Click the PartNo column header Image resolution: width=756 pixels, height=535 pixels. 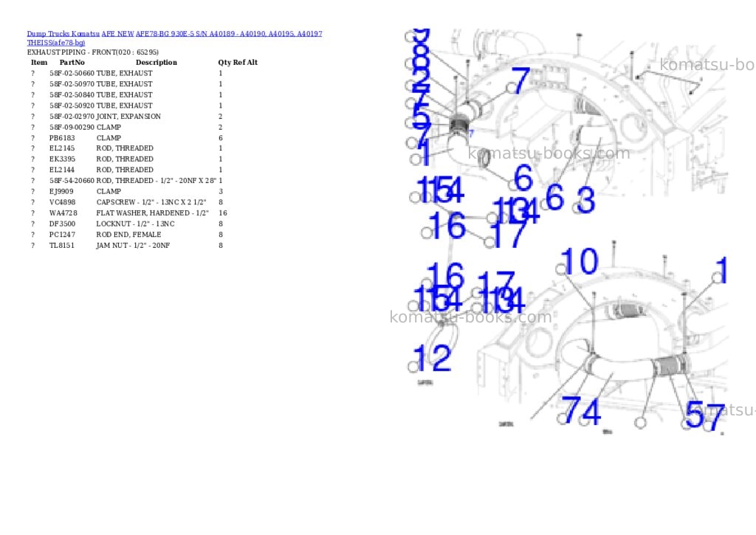pos(72,63)
